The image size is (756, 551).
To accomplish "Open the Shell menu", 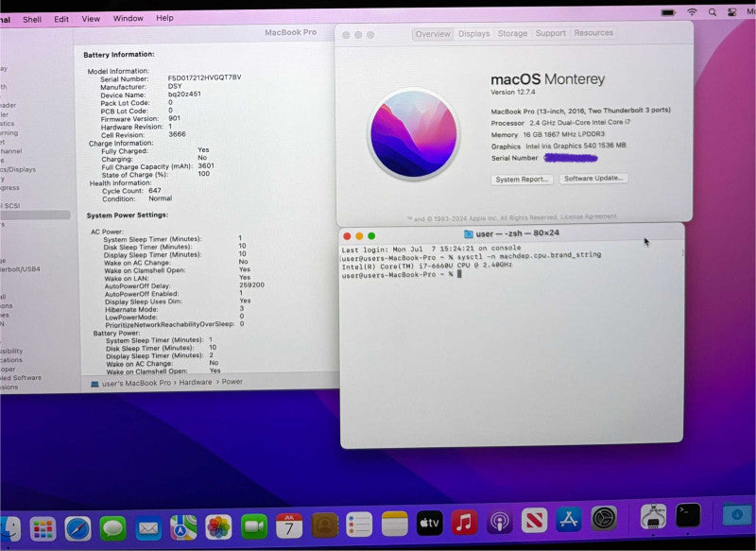I will click(x=32, y=19).
